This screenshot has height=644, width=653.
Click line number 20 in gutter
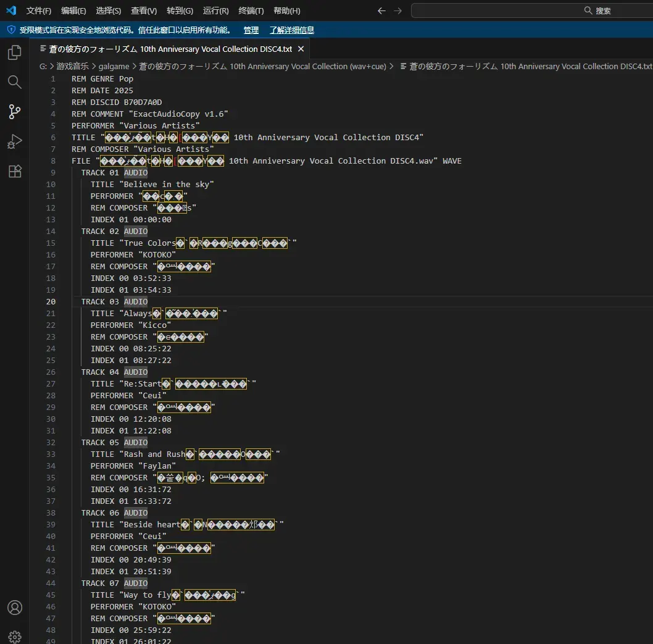pos(51,301)
